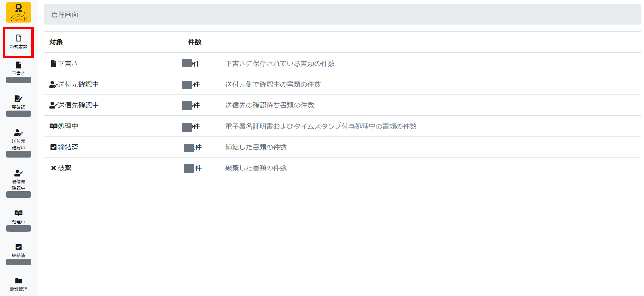Screen dimensions: 644x296
Task: Click the count value in the 処理中 row
Action: click(191, 127)
